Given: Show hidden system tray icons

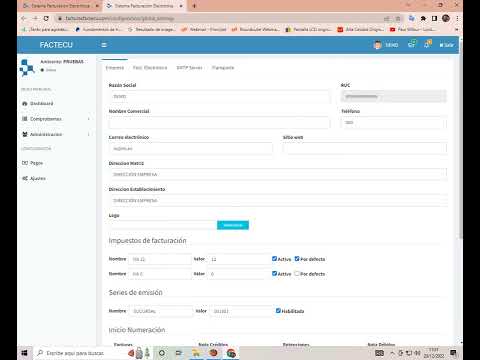Looking at the screenshot, I should (x=392, y=353).
